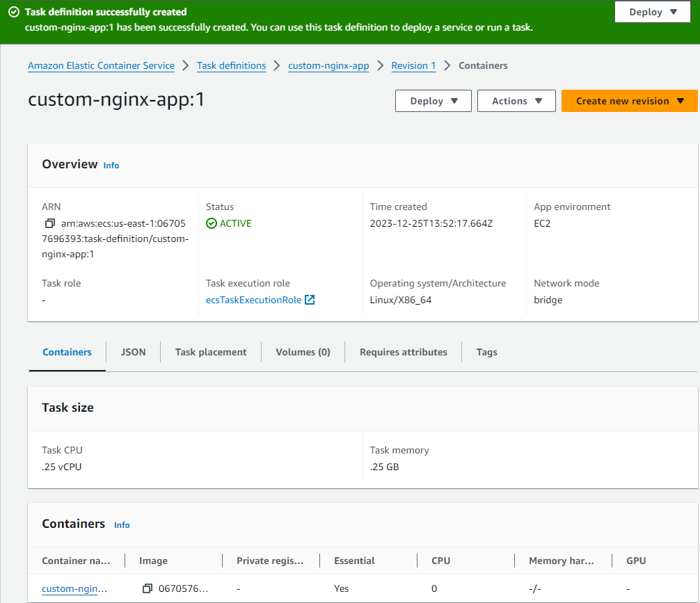Click the time created value 2023-12-25T13:52:17.664Z
Image resolution: width=700 pixels, height=603 pixels.
coord(431,223)
